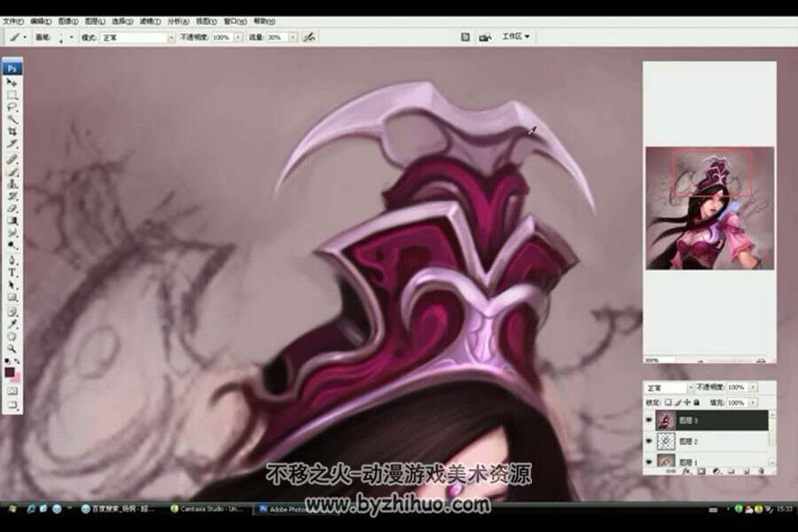Select the Zoom tool

[12, 348]
